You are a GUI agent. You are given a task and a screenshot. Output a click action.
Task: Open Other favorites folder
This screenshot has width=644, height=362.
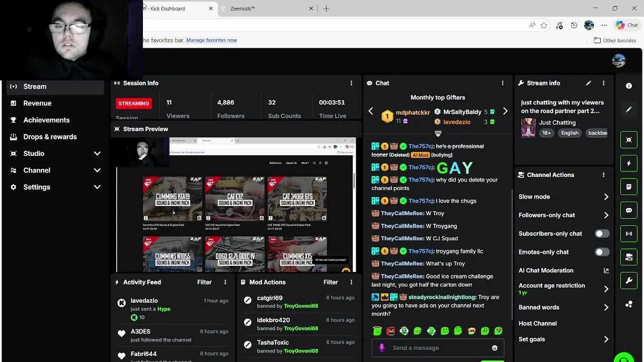[615, 40]
